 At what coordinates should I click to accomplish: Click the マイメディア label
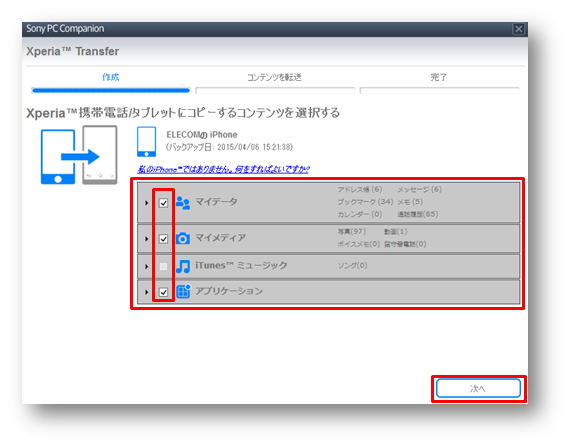[221, 238]
